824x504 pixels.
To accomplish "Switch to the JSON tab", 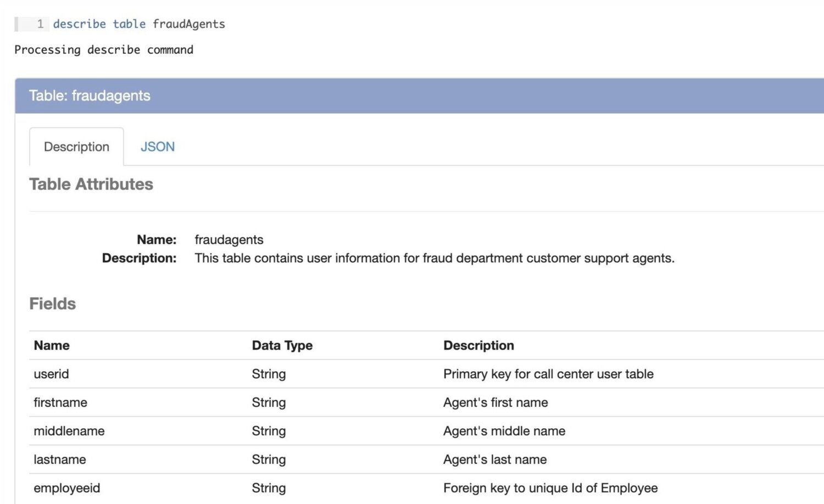I will coord(158,147).
